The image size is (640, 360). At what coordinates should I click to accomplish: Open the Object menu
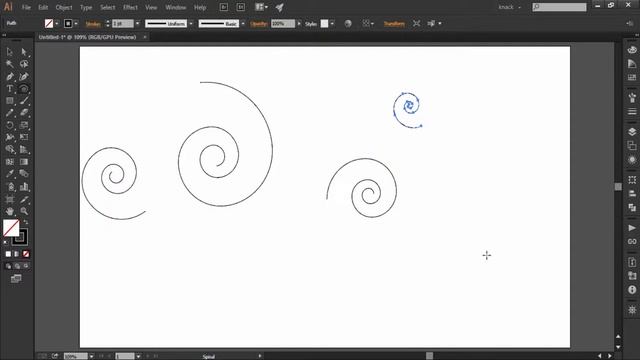click(64, 7)
